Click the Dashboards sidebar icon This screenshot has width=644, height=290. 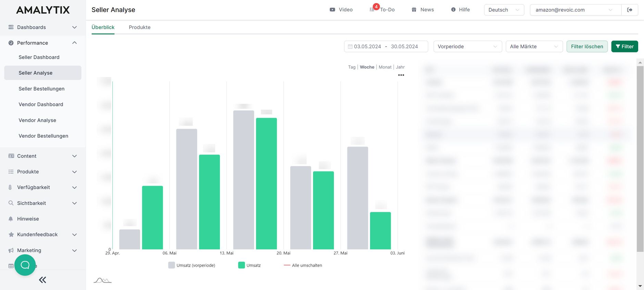tap(11, 27)
